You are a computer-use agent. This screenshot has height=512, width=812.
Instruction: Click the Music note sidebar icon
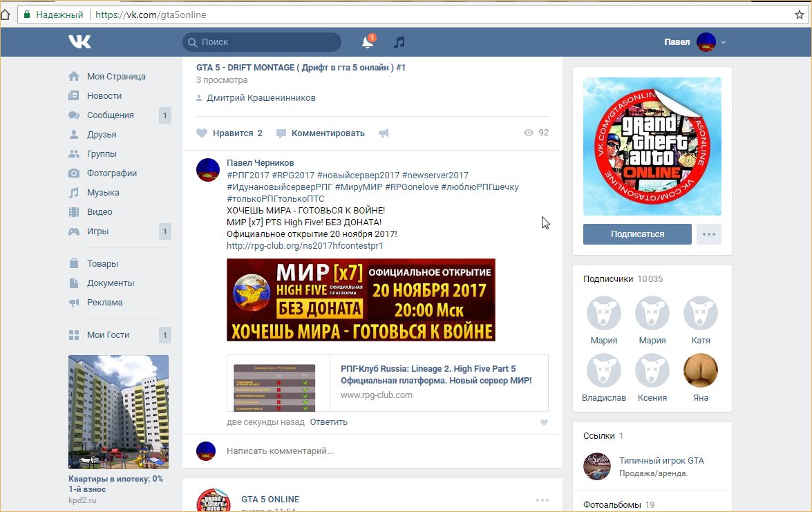(74, 193)
